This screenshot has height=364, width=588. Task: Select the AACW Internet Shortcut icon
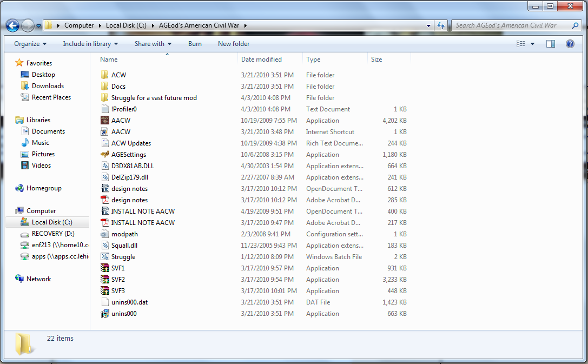[x=105, y=132]
